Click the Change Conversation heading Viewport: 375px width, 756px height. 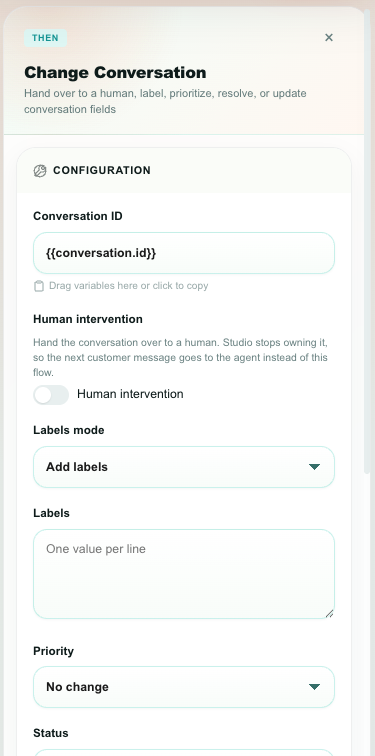[x=115, y=73]
